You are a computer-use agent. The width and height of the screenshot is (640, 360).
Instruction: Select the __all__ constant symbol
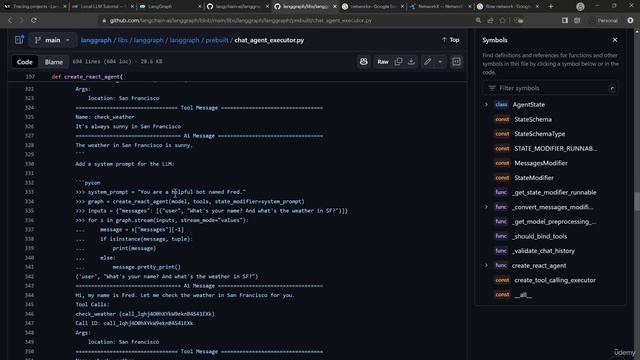tap(523, 295)
